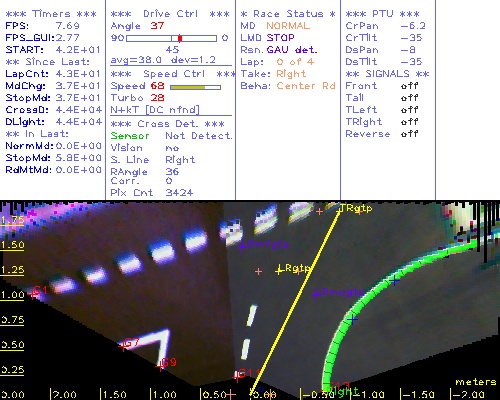Click the 1.50 meter vertical scale label

pos(12,245)
